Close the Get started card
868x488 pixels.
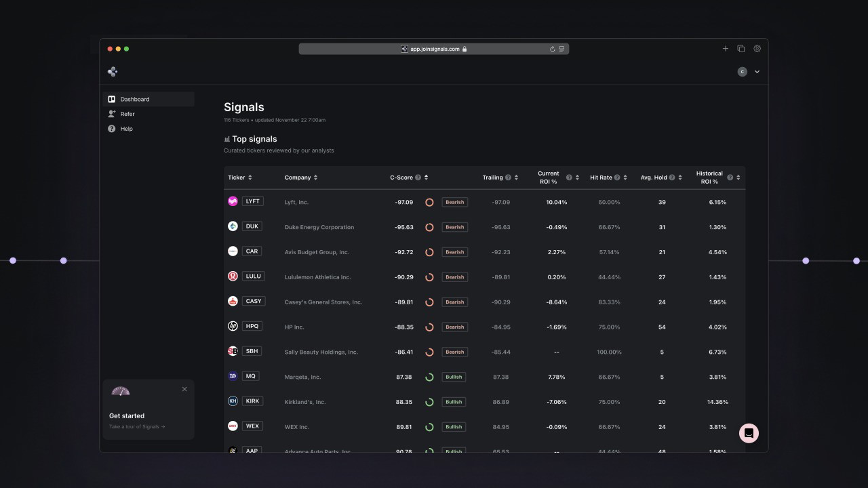point(184,389)
